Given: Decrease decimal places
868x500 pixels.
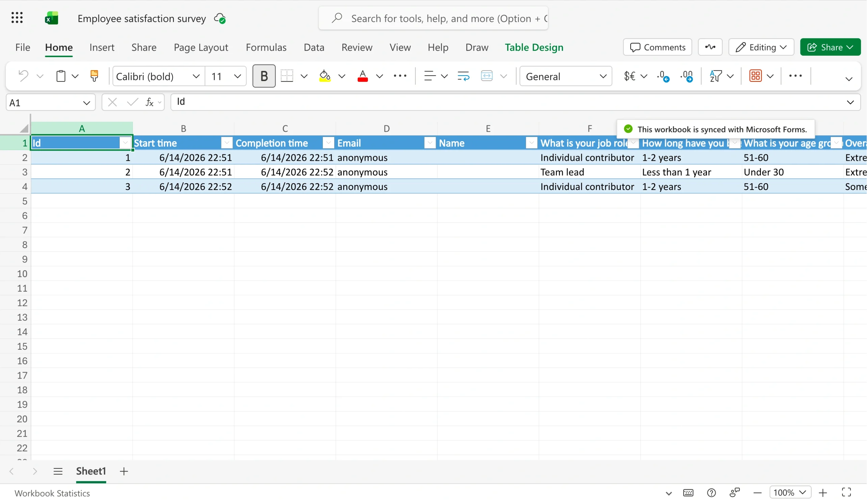Looking at the screenshot, I should (x=687, y=76).
